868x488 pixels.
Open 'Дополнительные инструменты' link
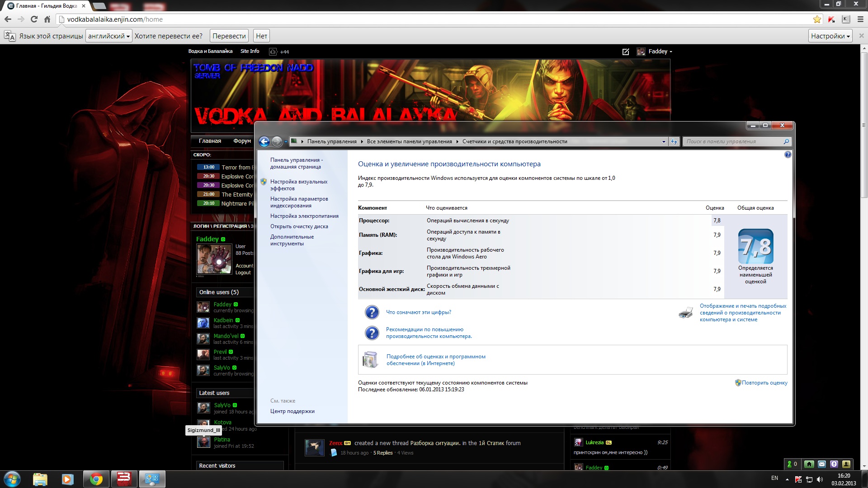pyautogui.click(x=292, y=240)
